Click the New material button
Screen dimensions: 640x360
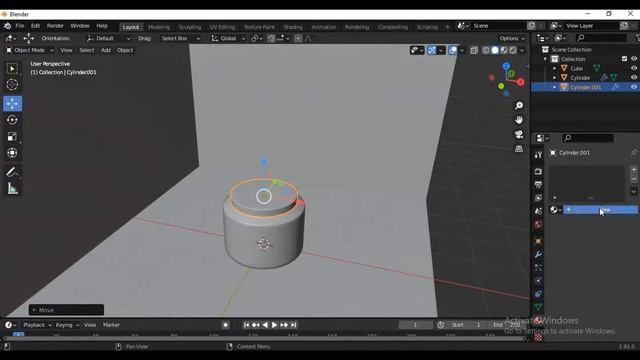pyautogui.click(x=600, y=210)
